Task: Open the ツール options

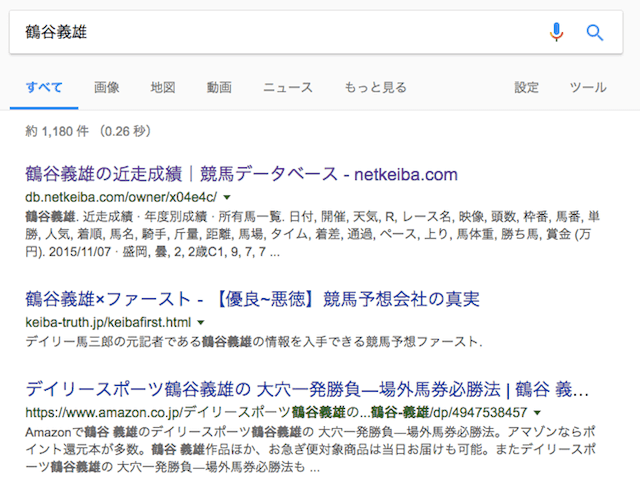Action: (x=588, y=87)
